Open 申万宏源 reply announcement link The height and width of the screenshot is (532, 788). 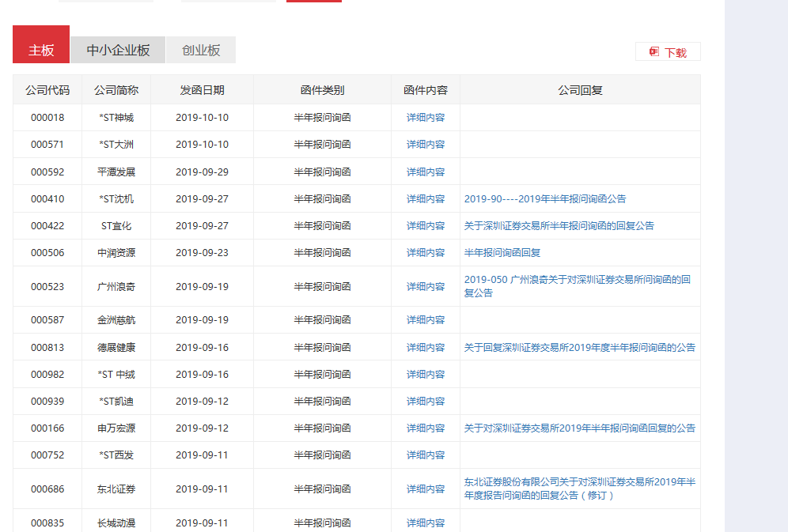(x=580, y=428)
